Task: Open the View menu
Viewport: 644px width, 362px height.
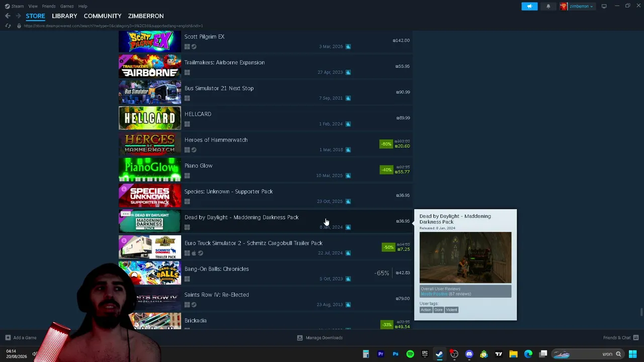Action: 33,6
